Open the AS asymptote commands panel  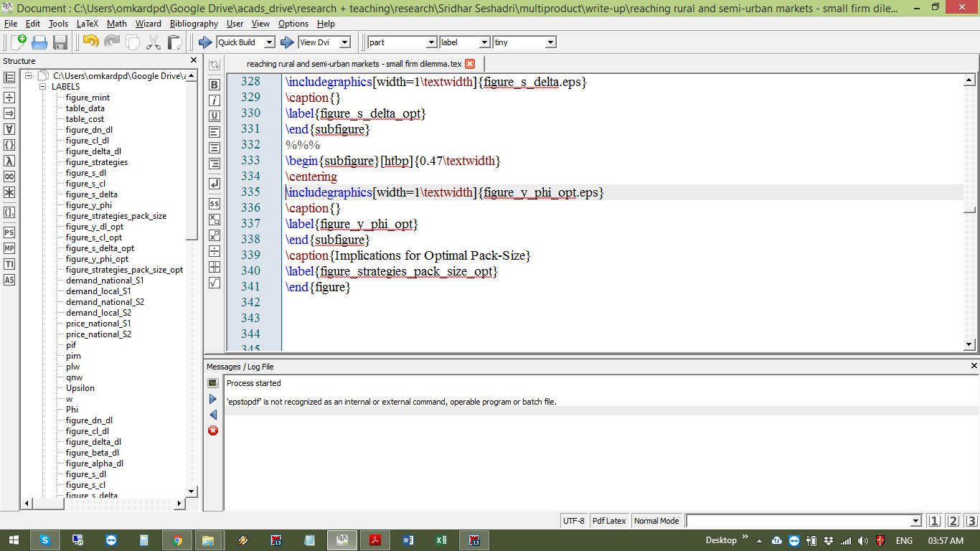pyautogui.click(x=9, y=280)
